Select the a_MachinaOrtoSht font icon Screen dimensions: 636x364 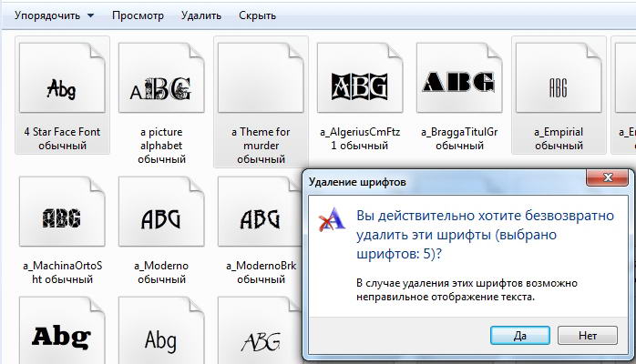click(x=62, y=211)
